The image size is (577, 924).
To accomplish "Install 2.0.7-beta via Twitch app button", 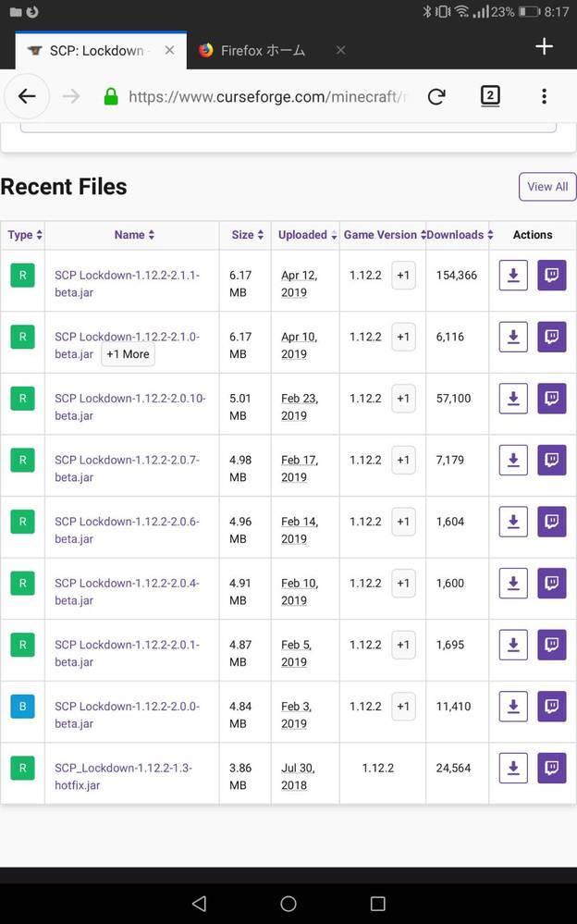I will tap(552, 461).
